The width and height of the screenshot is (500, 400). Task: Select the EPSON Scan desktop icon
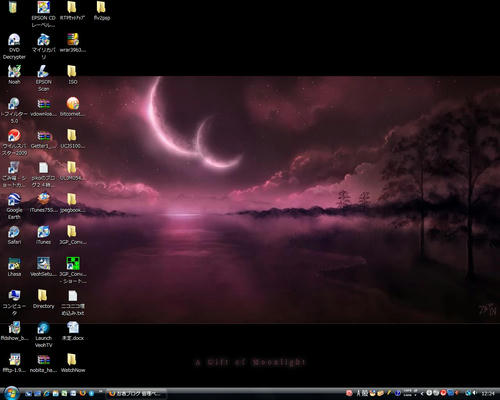click(x=43, y=78)
